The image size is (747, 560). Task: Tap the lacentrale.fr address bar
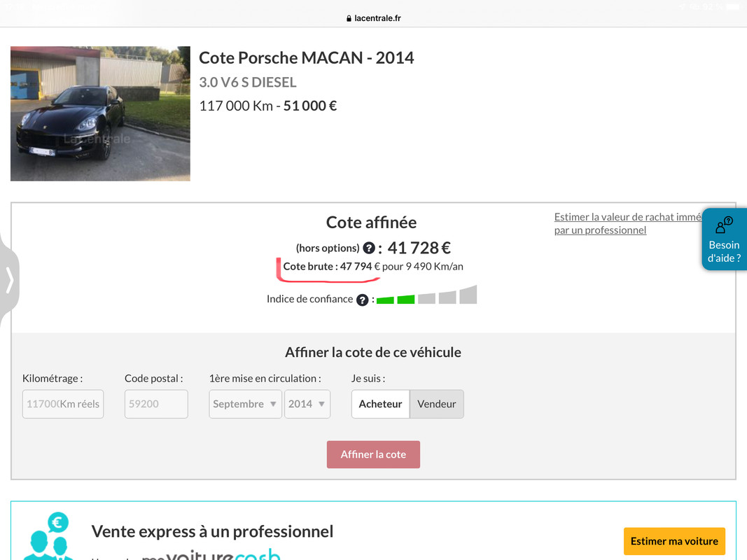(374, 19)
